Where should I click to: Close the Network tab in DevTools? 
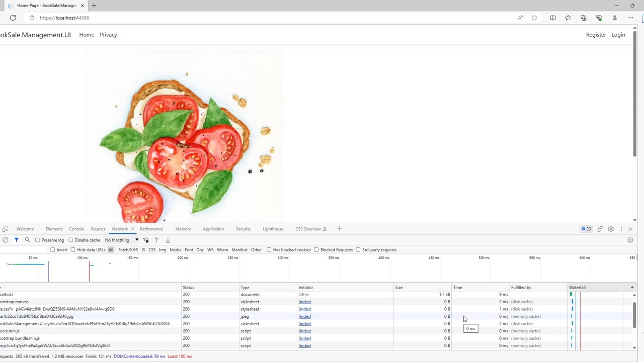click(x=133, y=229)
